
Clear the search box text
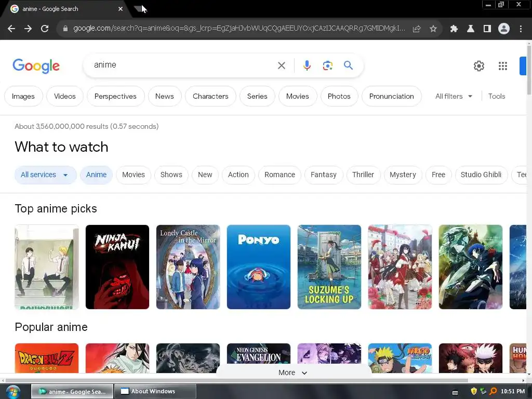pyautogui.click(x=282, y=65)
